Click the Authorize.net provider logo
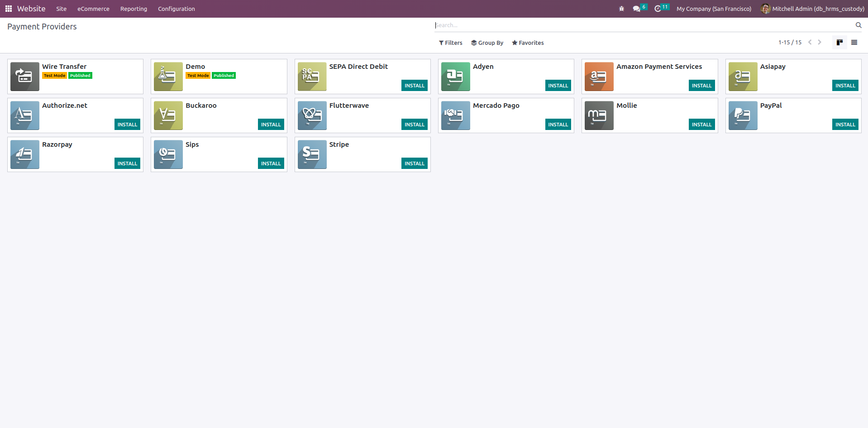Screen dimensions: 868x428 coord(25,115)
